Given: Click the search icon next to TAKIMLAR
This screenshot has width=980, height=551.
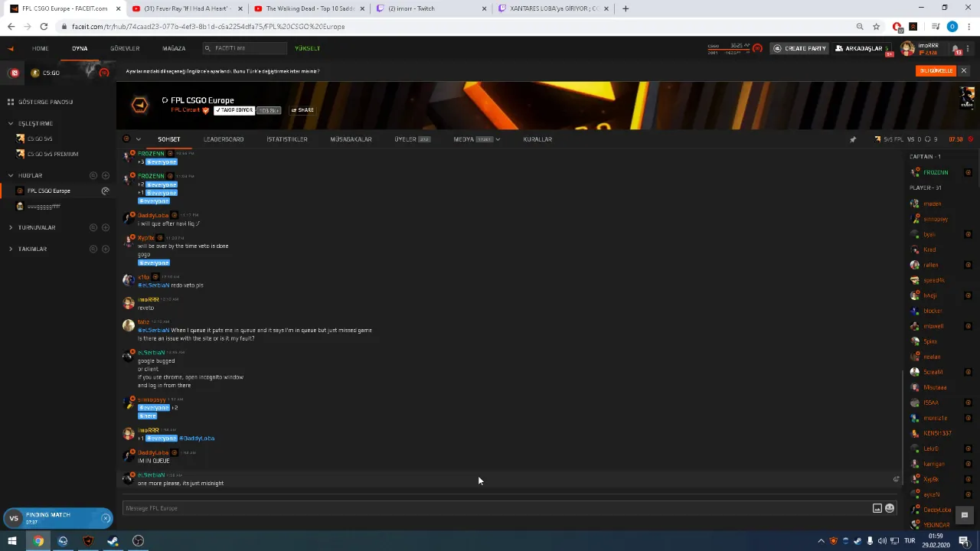Looking at the screenshot, I should tap(93, 249).
